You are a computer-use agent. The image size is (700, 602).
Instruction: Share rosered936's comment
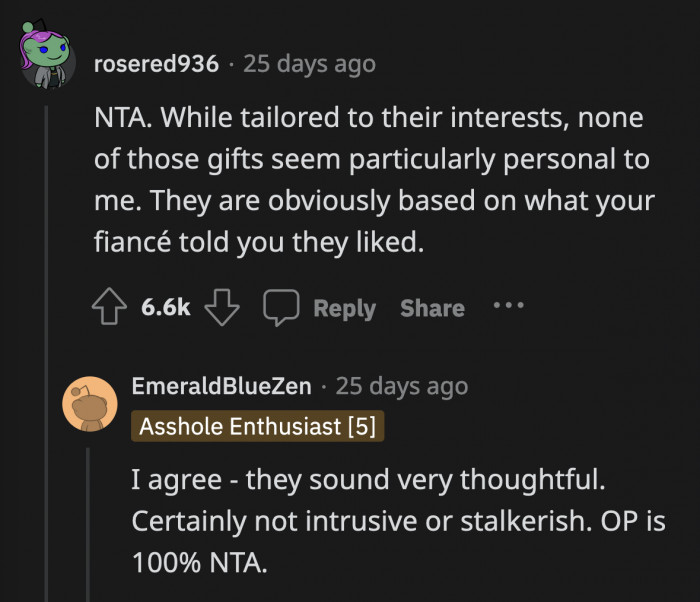(x=432, y=308)
